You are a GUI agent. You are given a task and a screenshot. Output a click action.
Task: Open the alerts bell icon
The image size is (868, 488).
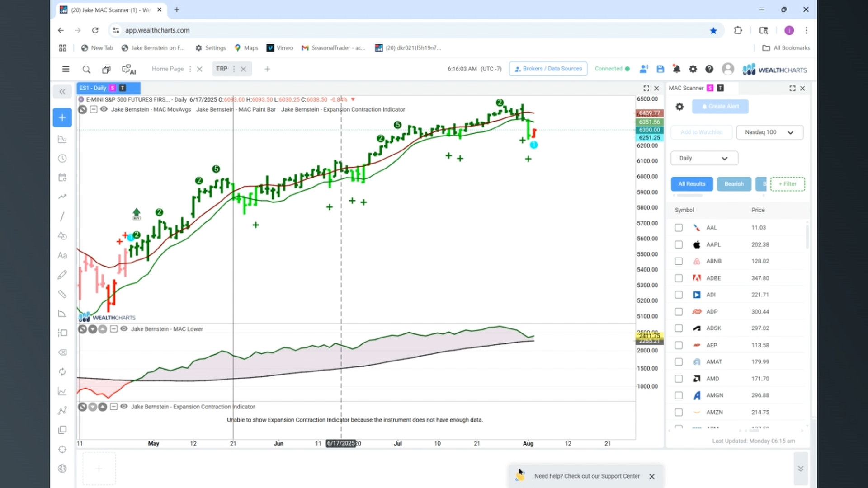tap(676, 69)
